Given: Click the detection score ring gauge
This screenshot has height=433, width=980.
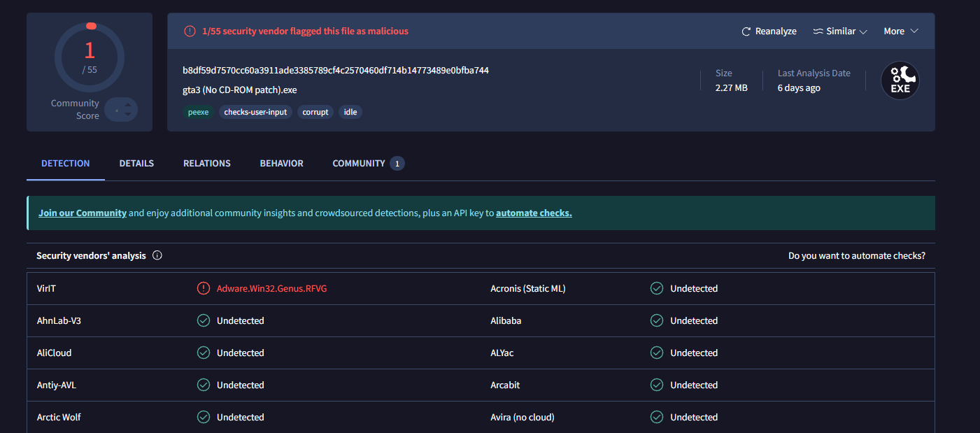Looking at the screenshot, I should pos(90,57).
